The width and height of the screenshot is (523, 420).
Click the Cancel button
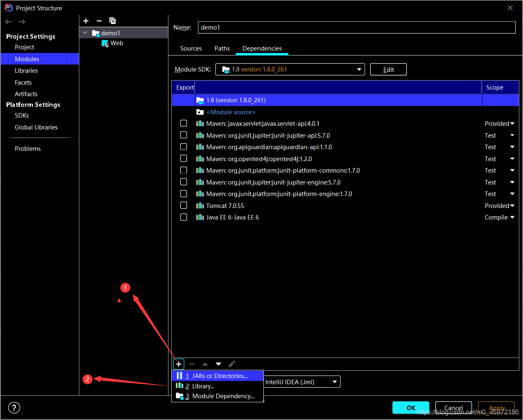[x=454, y=408]
